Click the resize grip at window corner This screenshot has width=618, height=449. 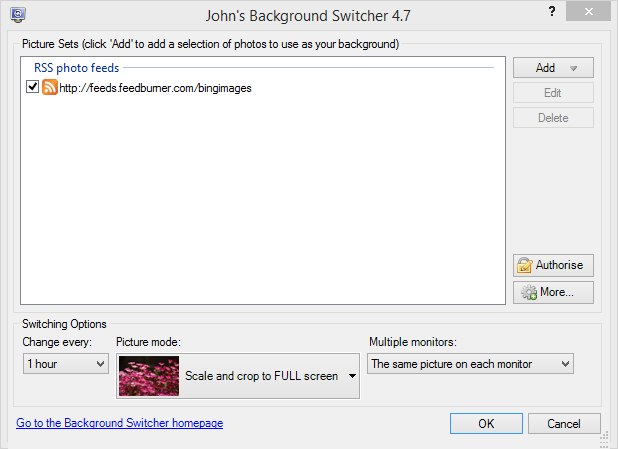tap(604, 440)
